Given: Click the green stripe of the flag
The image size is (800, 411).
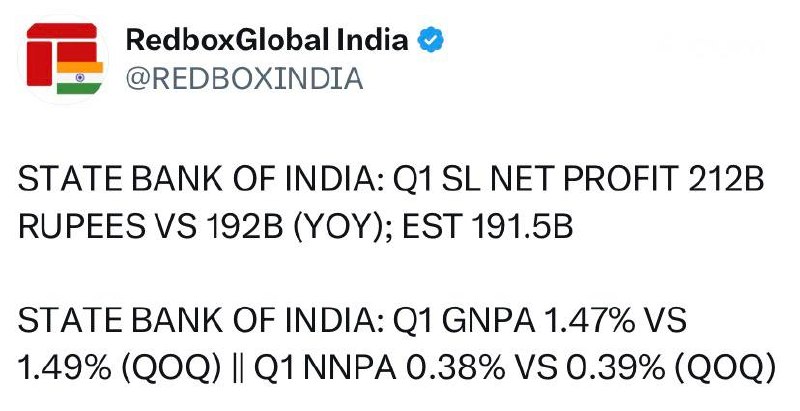Looking at the screenshot, I should tap(80, 89).
